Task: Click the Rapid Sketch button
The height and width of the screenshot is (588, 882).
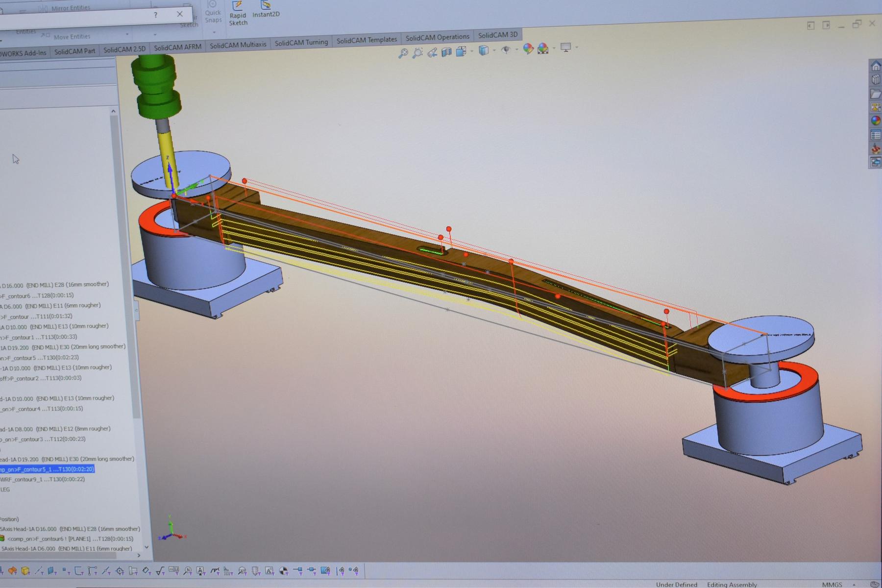Action: tap(238, 13)
